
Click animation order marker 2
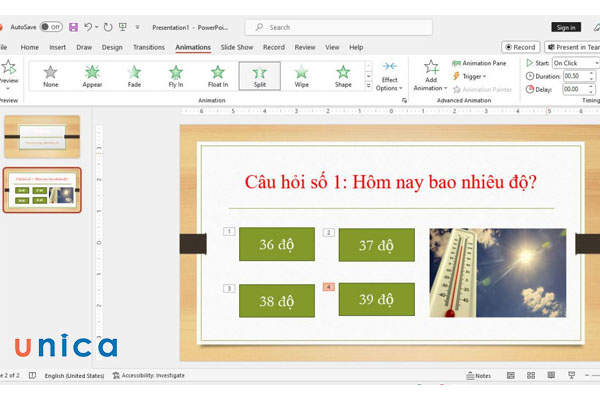[329, 232]
